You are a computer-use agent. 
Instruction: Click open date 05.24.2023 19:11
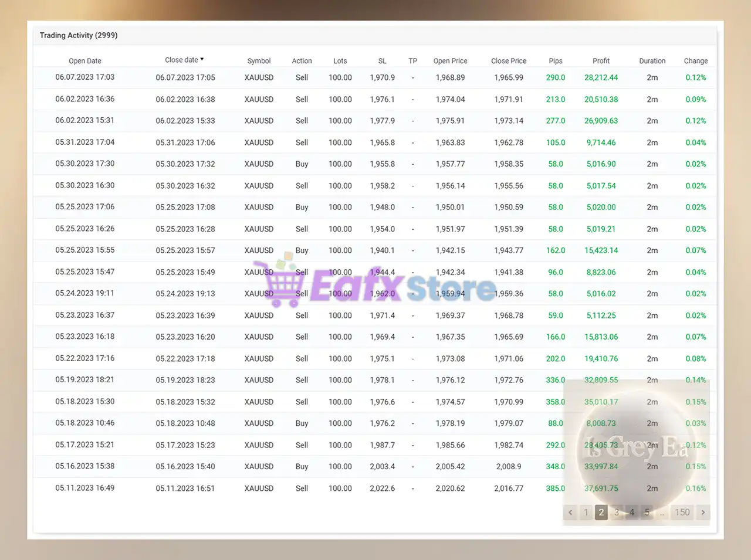[85, 293]
